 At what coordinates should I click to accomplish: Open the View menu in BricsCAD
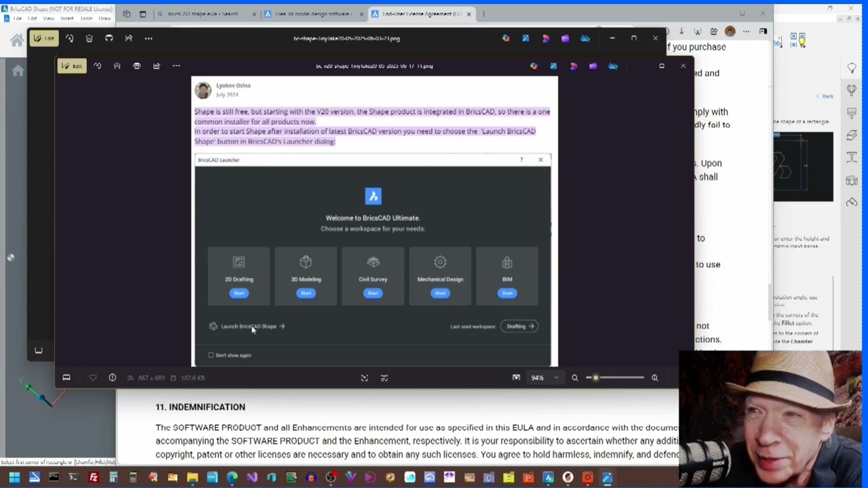point(48,18)
